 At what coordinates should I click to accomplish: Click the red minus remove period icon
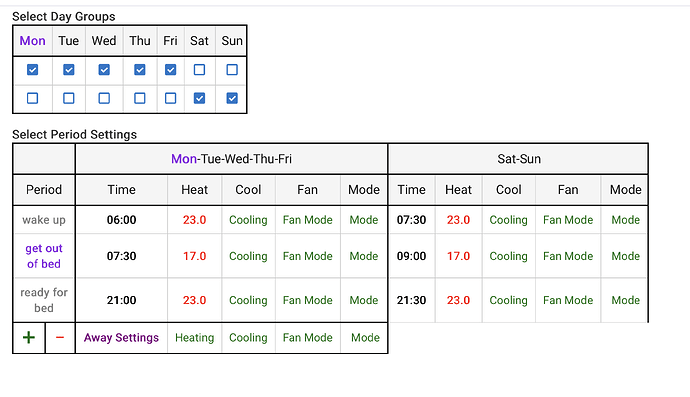pos(60,338)
